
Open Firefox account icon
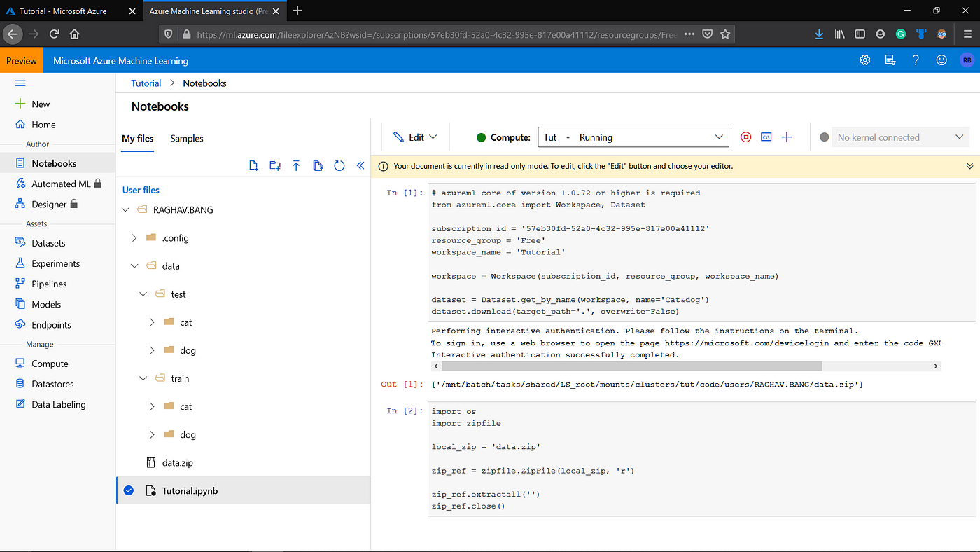tap(880, 34)
